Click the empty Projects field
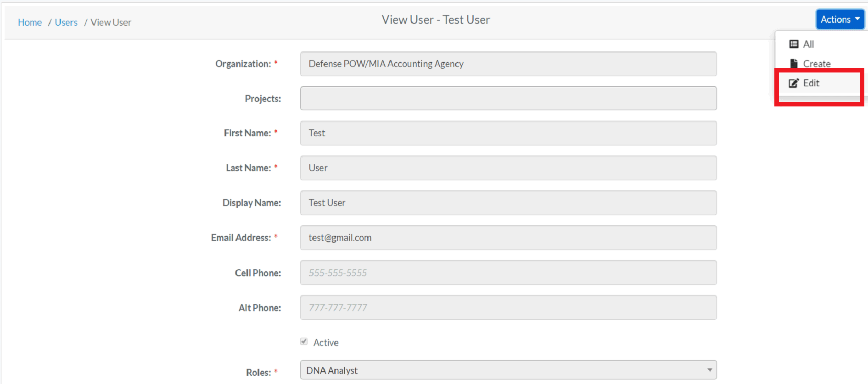Image resolution: width=868 pixels, height=384 pixels. (508, 98)
